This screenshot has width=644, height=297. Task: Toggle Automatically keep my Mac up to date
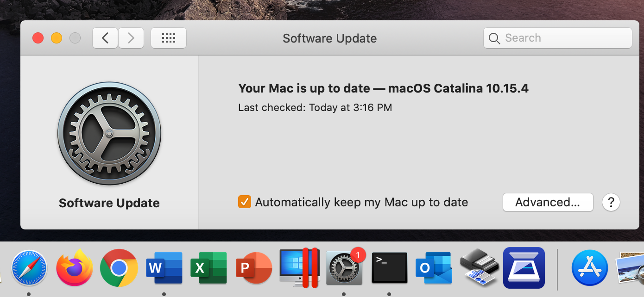pyautogui.click(x=245, y=202)
